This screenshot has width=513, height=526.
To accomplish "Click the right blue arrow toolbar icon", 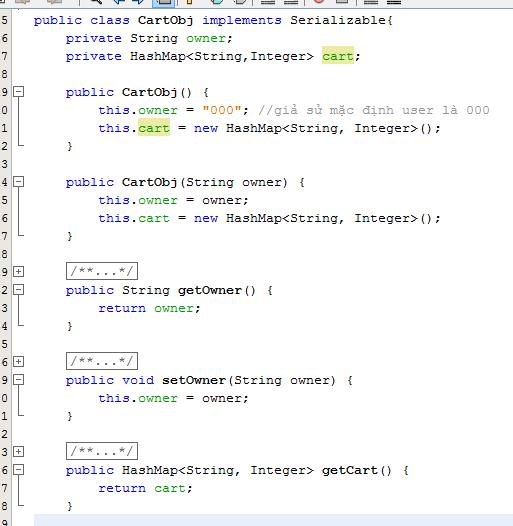I will pyautogui.click(x=138, y=1).
